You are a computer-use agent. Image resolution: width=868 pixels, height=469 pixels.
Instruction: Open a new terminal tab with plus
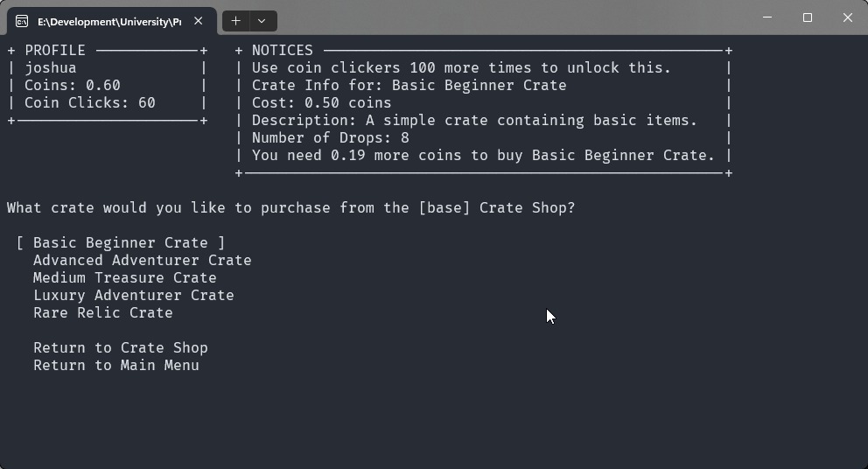click(x=235, y=21)
